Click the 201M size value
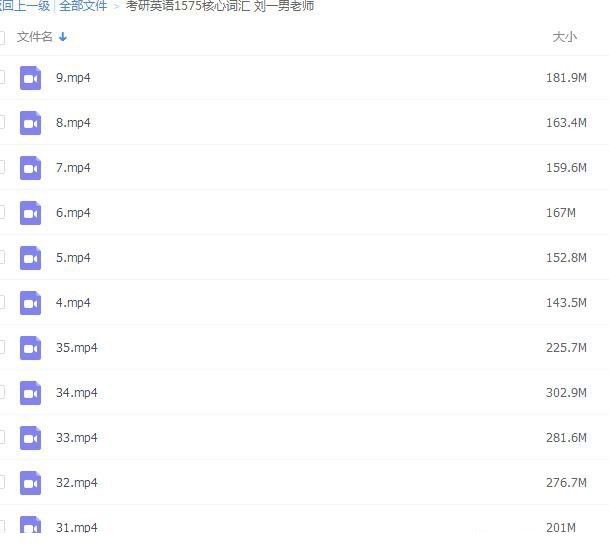The width and height of the screenshot is (609, 556). pos(561,528)
